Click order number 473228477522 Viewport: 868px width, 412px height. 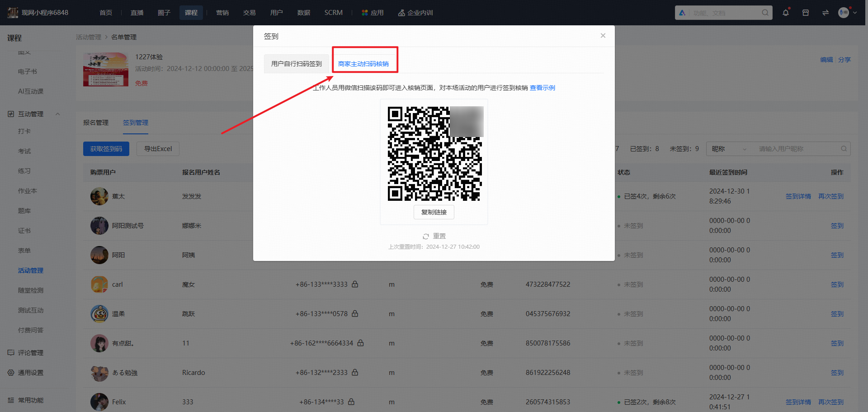(x=548, y=284)
